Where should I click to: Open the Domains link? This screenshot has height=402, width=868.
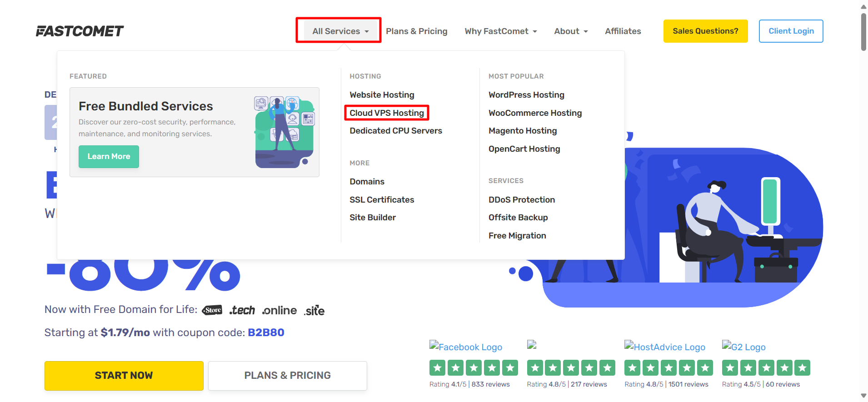pos(367,181)
